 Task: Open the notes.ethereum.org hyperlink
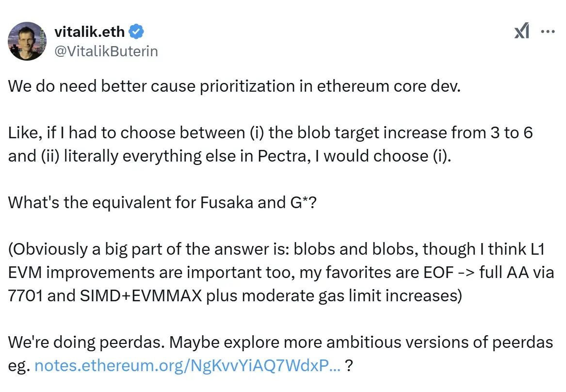click(187, 365)
